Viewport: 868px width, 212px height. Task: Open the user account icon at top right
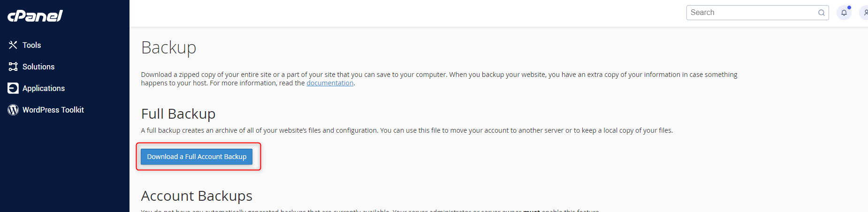(865, 13)
